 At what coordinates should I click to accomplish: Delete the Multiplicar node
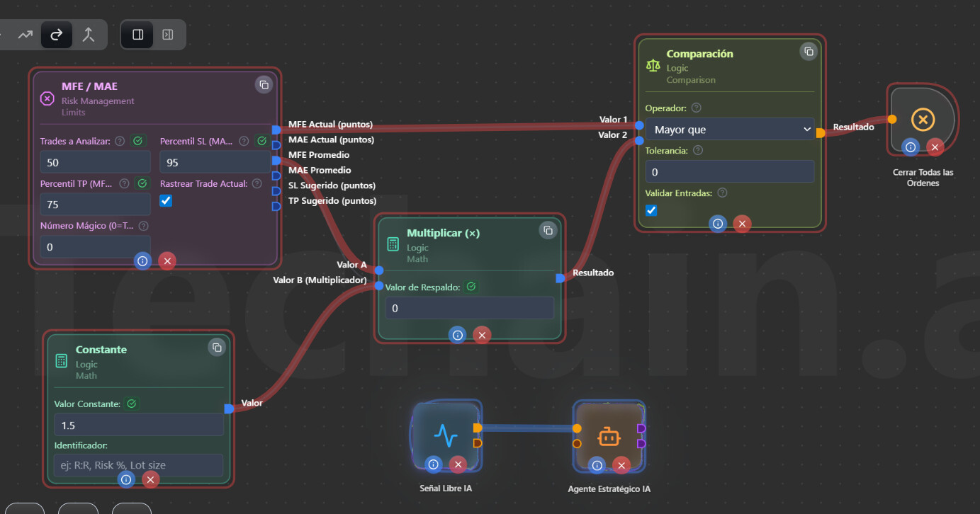482,335
